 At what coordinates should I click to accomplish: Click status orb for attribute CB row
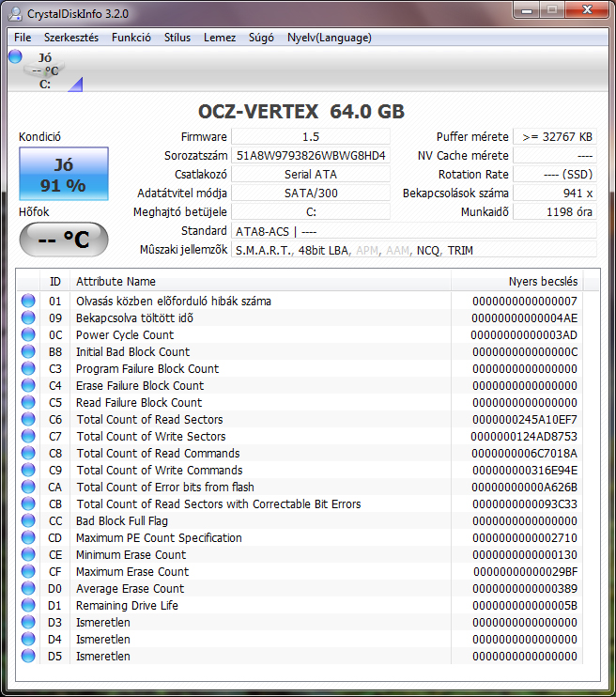(28, 503)
